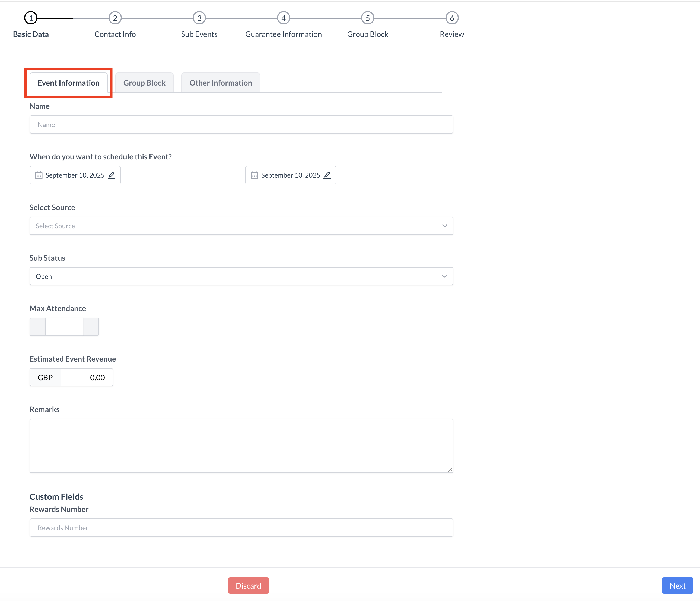Viewport: 700px width, 601px height.
Task: Click the GBP currency selector
Action: pyautogui.click(x=45, y=378)
